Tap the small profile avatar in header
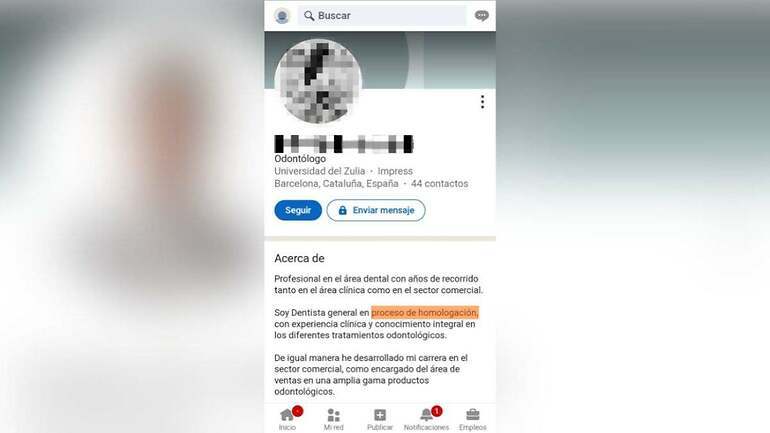 [282, 16]
